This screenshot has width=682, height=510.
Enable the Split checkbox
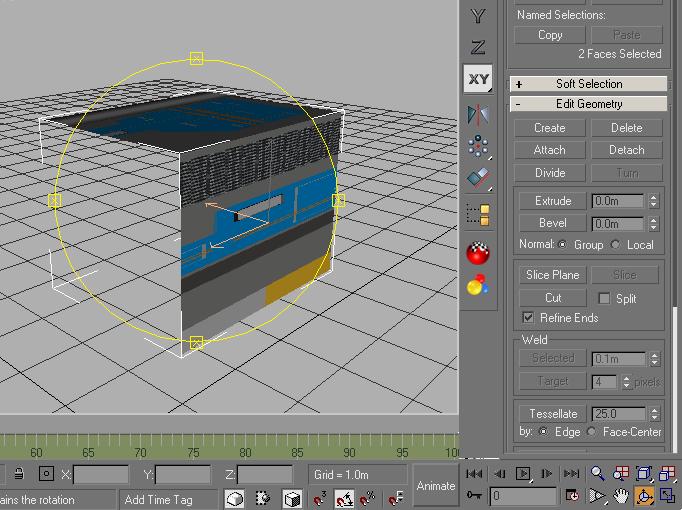604,298
